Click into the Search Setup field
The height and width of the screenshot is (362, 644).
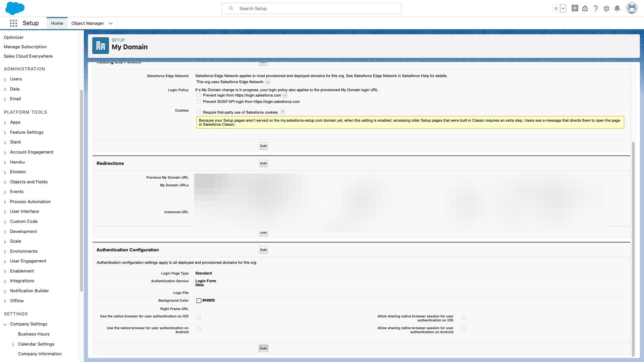coord(315,8)
